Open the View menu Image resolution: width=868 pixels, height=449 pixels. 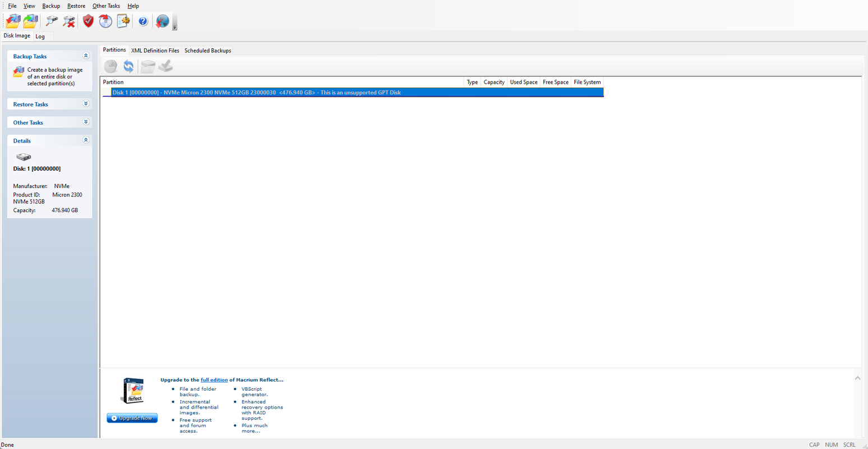(29, 6)
